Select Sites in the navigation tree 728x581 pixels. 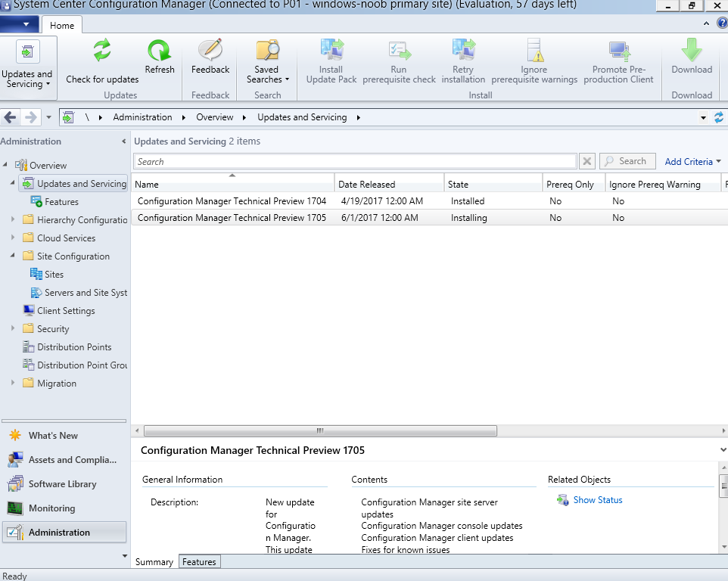click(x=47, y=275)
